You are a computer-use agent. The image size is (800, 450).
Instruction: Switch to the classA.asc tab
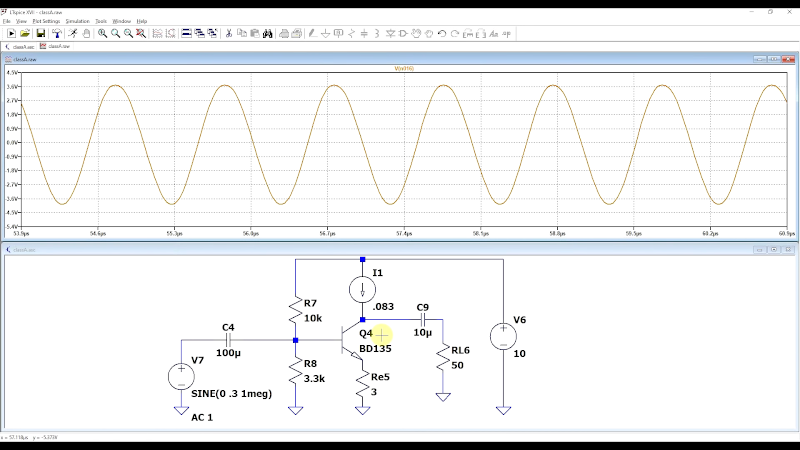click(21, 46)
